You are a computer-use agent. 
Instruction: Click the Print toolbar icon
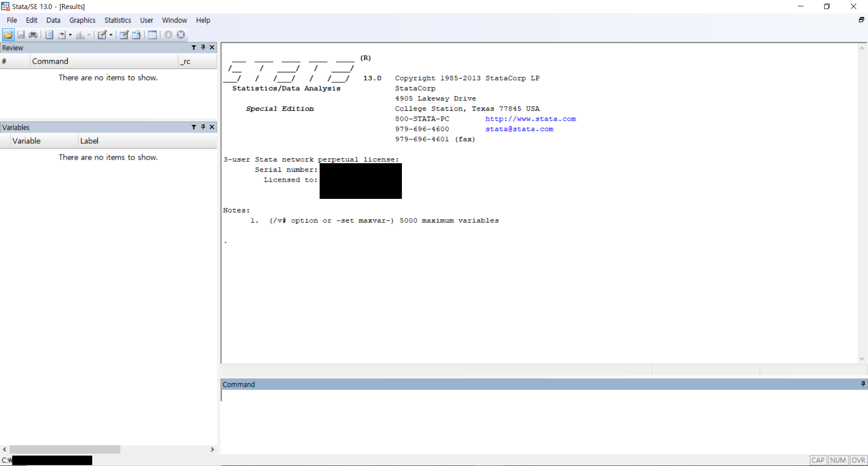(33, 35)
